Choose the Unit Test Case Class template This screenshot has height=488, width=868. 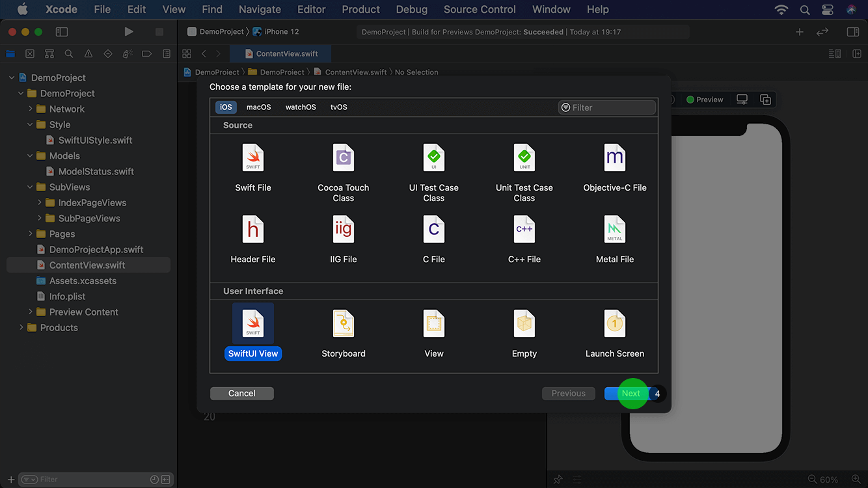(524, 172)
